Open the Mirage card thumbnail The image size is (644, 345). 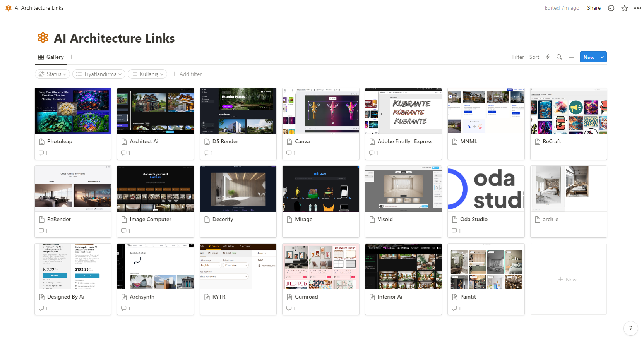[x=321, y=189]
